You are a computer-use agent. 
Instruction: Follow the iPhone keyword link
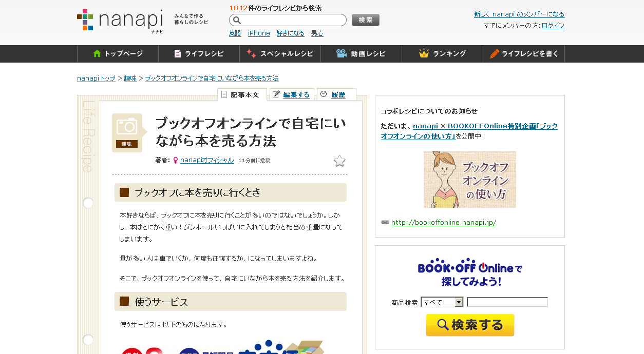point(259,33)
